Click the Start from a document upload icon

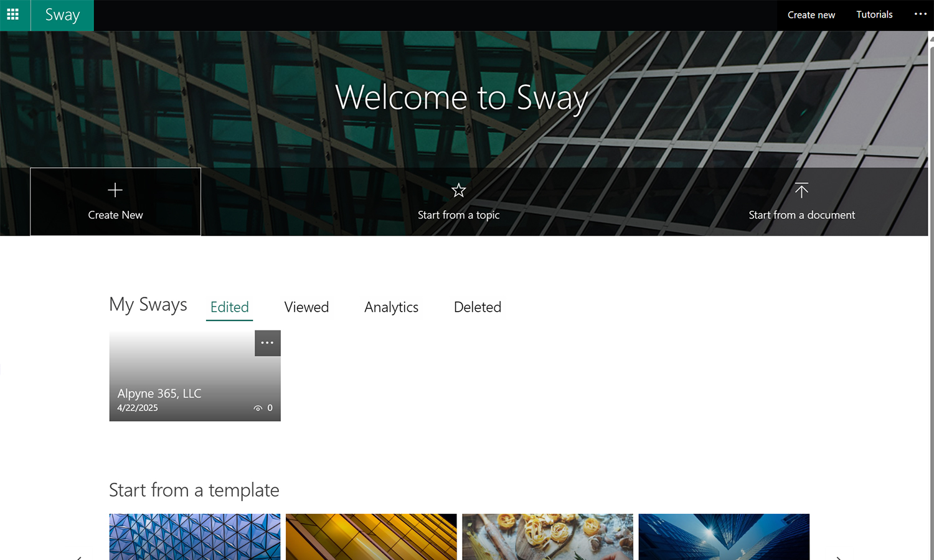click(801, 190)
